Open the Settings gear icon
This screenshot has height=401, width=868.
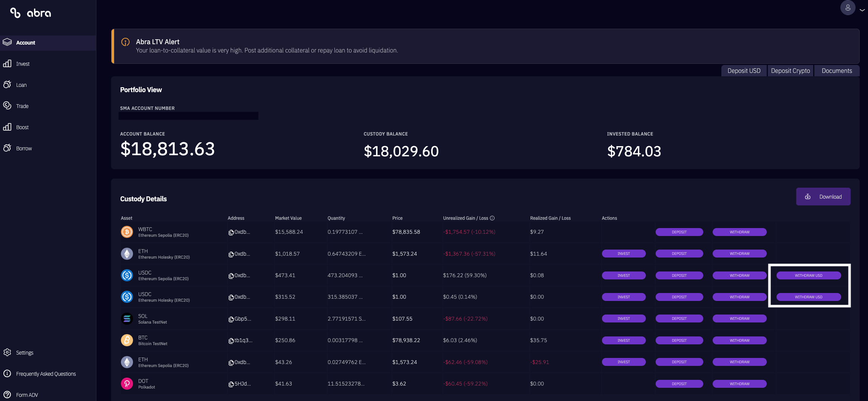[7, 352]
